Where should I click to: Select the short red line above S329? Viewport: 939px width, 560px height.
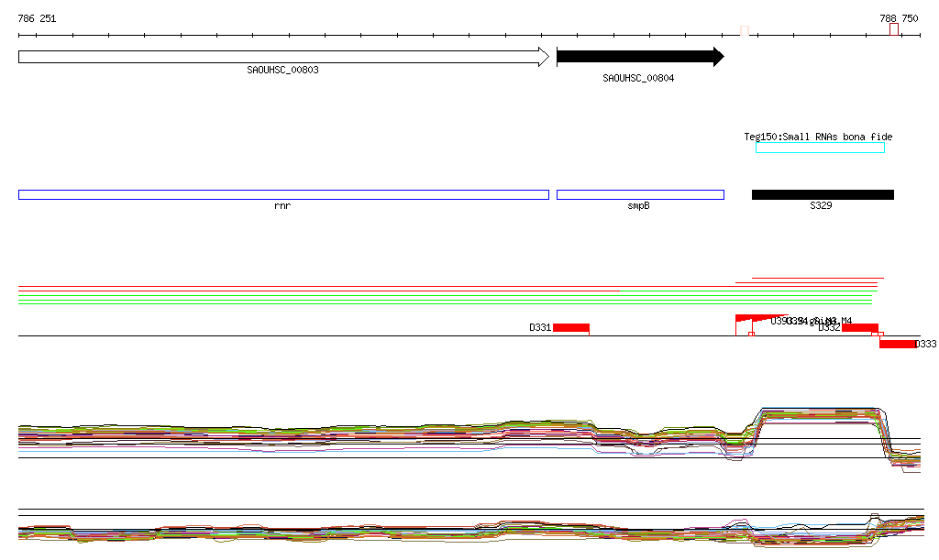tap(817, 277)
